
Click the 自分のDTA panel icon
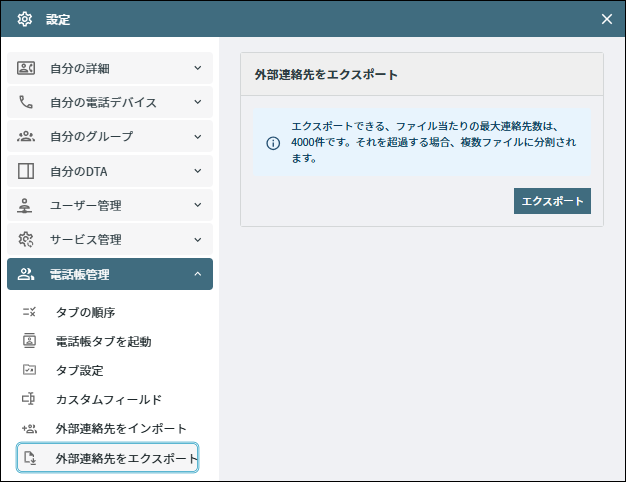26,171
